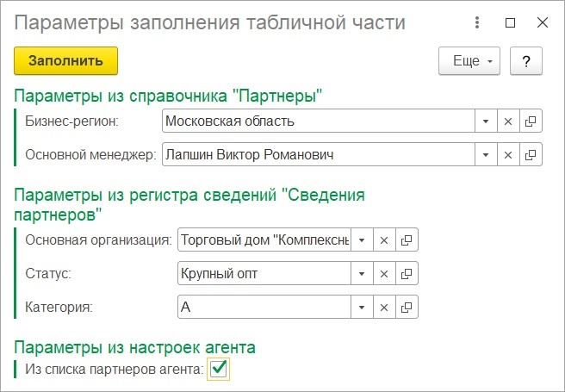Clear the Основная организация value
Screen dimensions: 565x392
(384, 240)
